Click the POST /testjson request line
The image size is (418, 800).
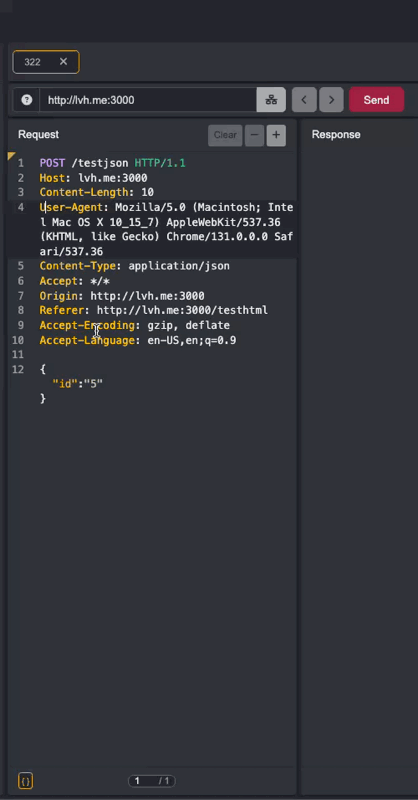click(113, 163)
